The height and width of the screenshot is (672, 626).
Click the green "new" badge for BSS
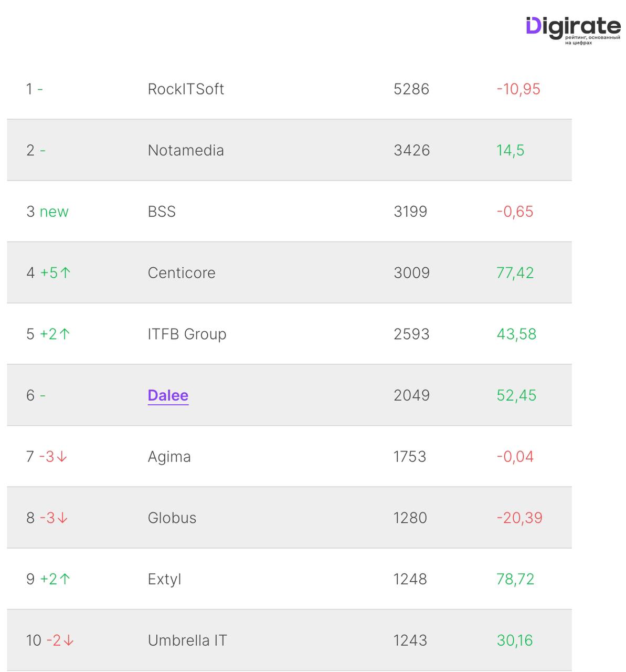pos(54,212)
